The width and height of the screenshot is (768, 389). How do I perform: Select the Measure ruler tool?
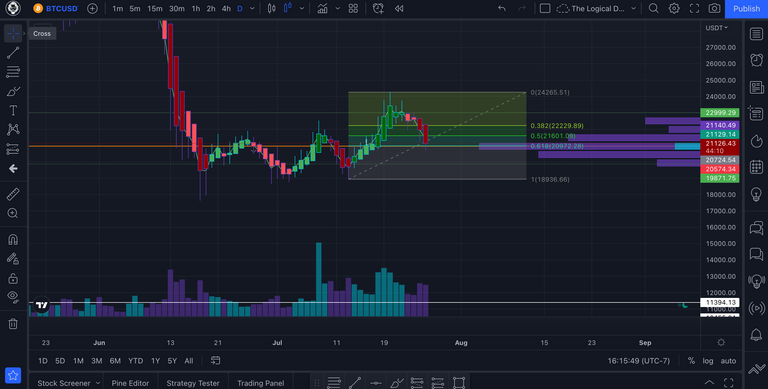13,194
